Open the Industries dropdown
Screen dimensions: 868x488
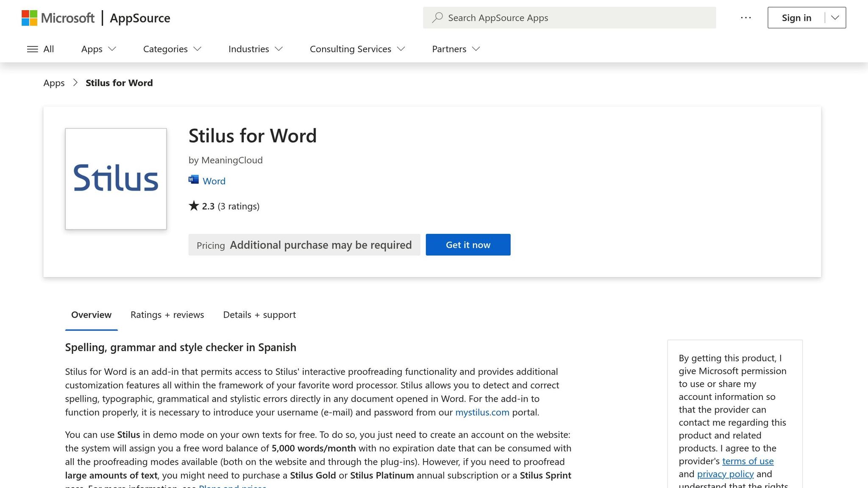[x=255, y=49]
